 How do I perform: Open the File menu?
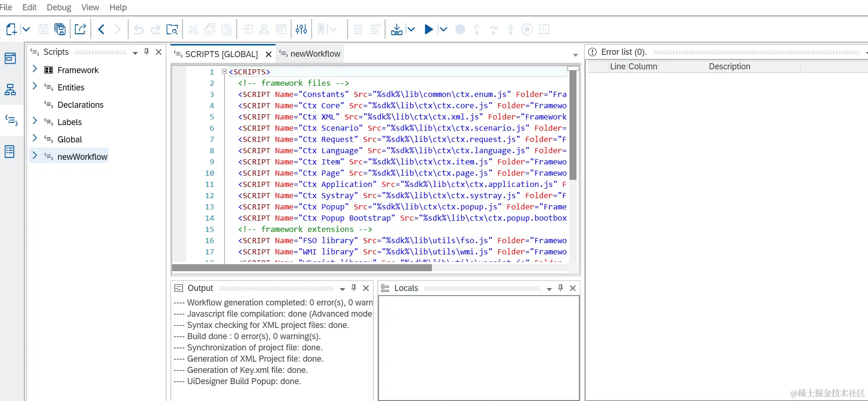pyautogui.click(x=6, y=7)
